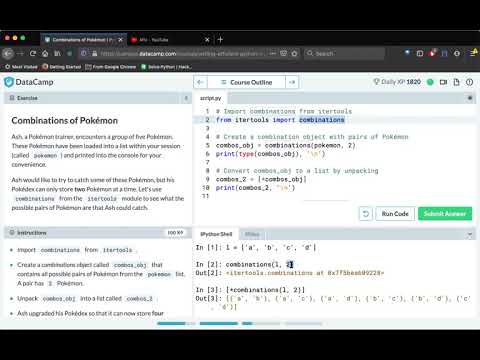The height and width of the screenshot is (360, 480).
Task: Close the Combinations of Pokémon tab
Action: pos(120,40)
